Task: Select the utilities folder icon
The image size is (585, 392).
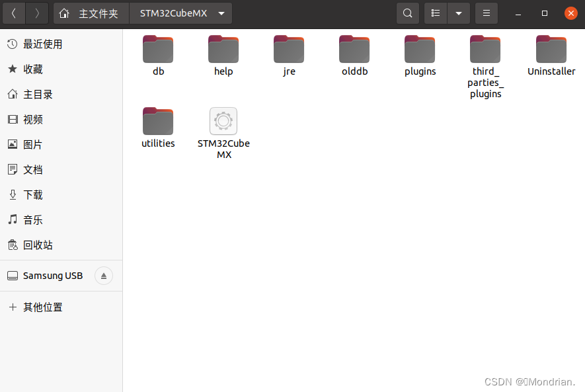Action: 158,121
